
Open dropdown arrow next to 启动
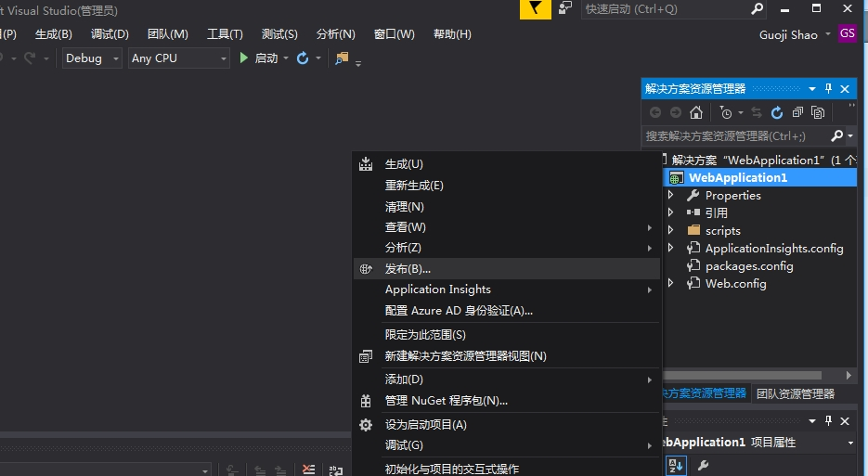(286, 58)
